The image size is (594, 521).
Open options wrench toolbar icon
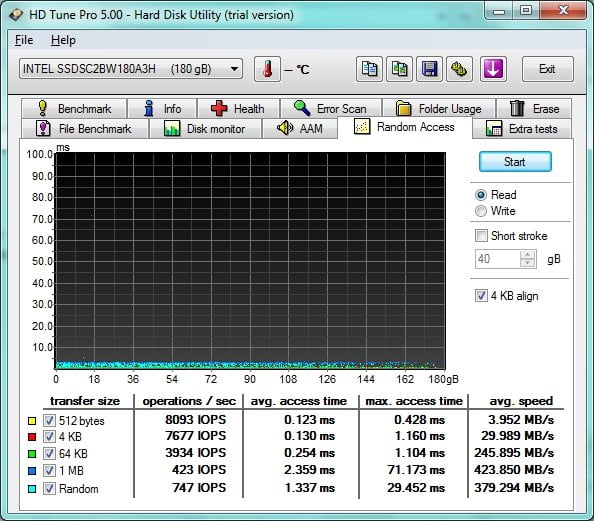point(459,69)
